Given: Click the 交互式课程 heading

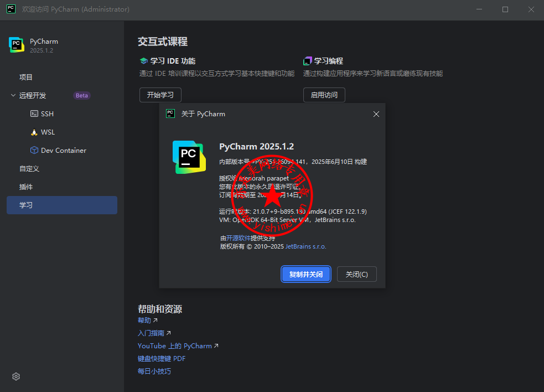Looking at the screenshot, I should (163, 42).
